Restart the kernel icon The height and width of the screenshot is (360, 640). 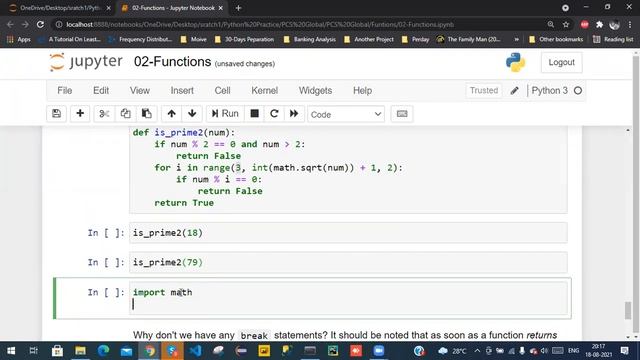(274, 114)
